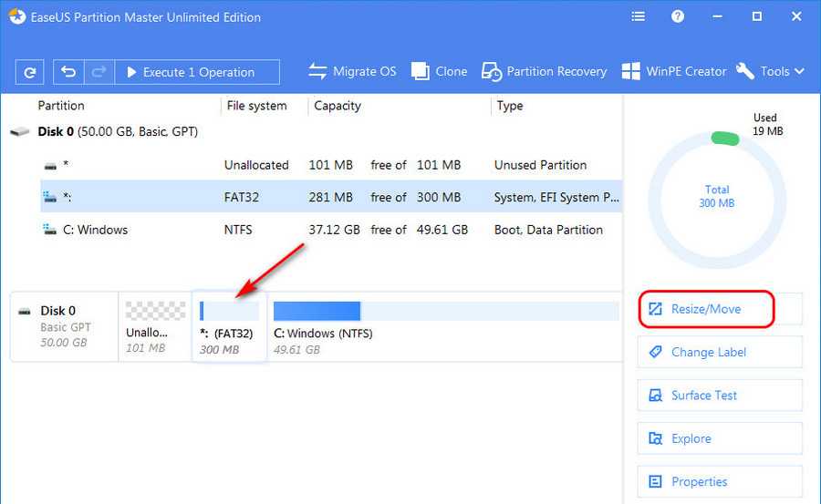Click the Capacity column header
Viewport: 821px width, 504px height.
pyautogui.click(x=338, y=106)
